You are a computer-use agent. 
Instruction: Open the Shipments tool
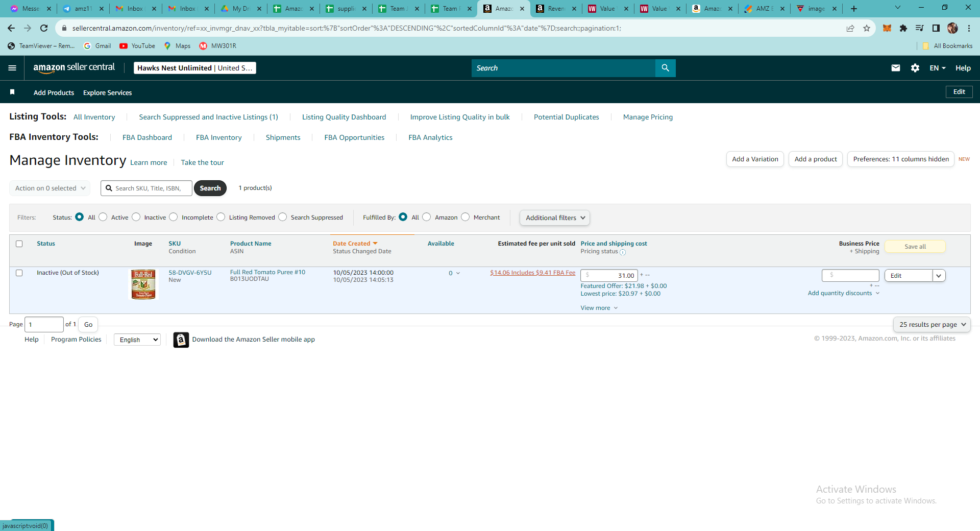pos(283,137)
